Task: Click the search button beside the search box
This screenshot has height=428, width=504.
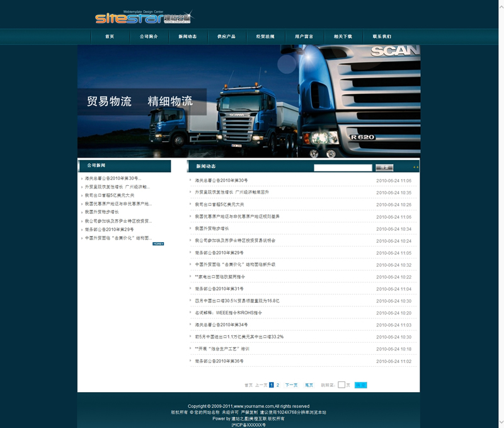Action: coord(384,168)
